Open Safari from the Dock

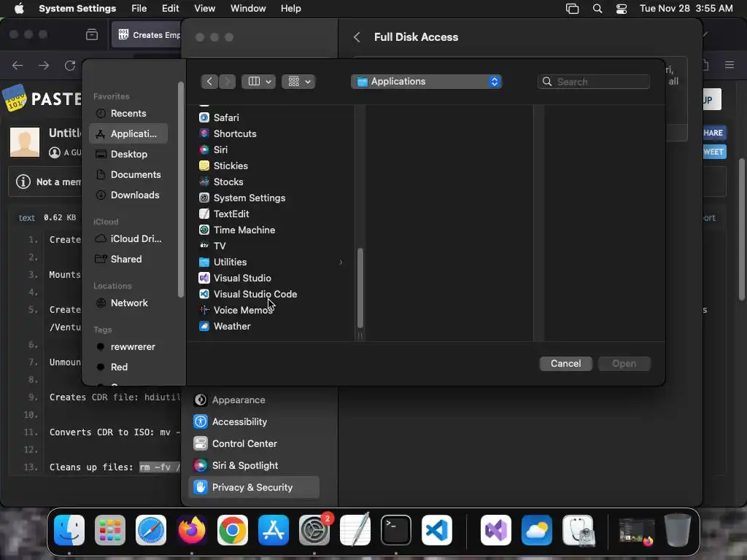[x=151, y=530]
